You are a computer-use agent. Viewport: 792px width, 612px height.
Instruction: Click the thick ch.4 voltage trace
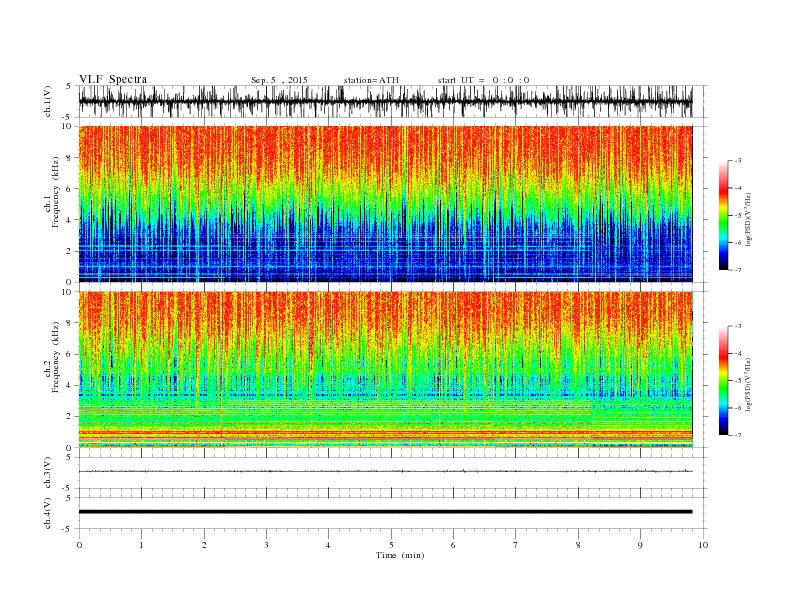(x=385, y=512)
